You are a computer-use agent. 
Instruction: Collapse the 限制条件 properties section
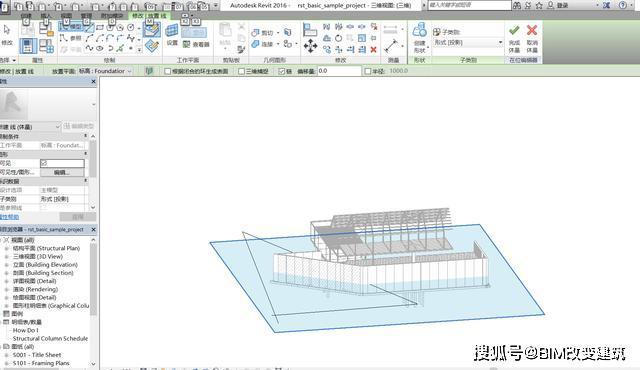tap(85, 136)
